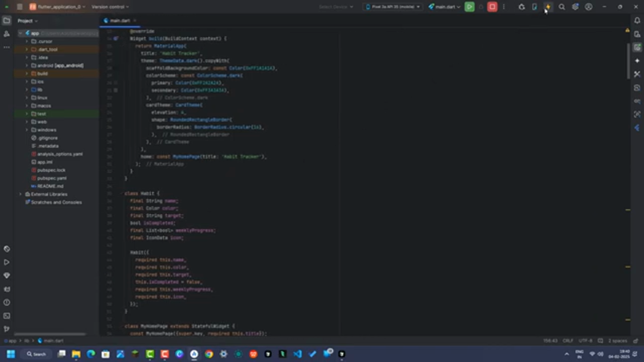The height and width of the screenshot is (362, 644).
Task: Open File Explorer from the taskbar
Action: click(76, 354)
